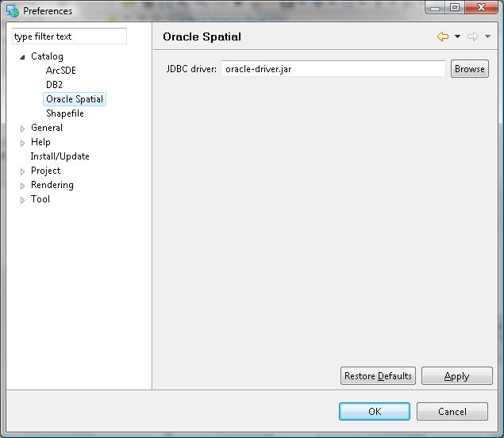
Task: Select the Rendering category
Action: coord(52,185)
